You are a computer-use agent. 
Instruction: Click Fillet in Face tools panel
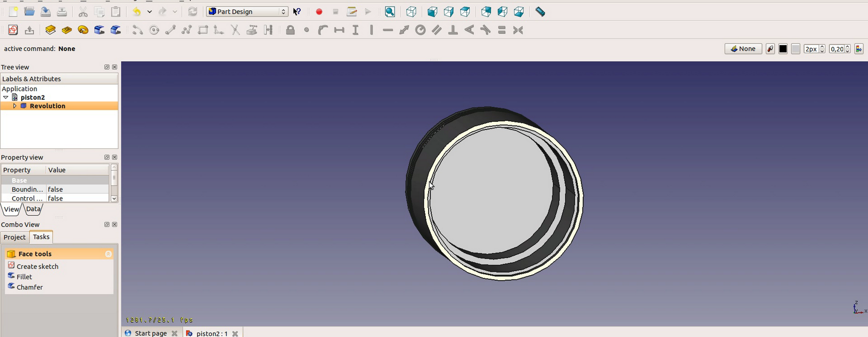pos(24,277)
